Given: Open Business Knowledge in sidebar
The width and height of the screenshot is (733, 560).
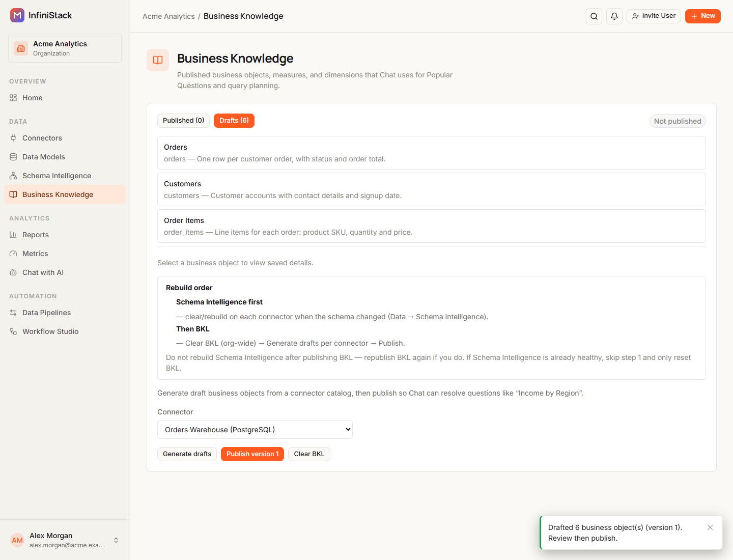Looking at the screenshot, I should [65, 194].
